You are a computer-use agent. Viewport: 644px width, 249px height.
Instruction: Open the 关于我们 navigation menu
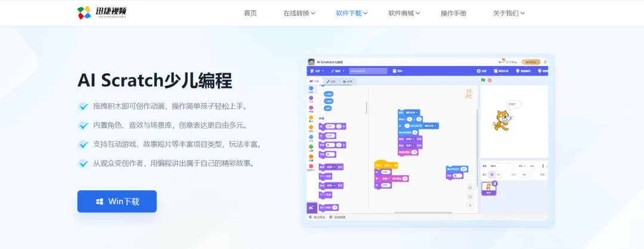click(506, 13)
